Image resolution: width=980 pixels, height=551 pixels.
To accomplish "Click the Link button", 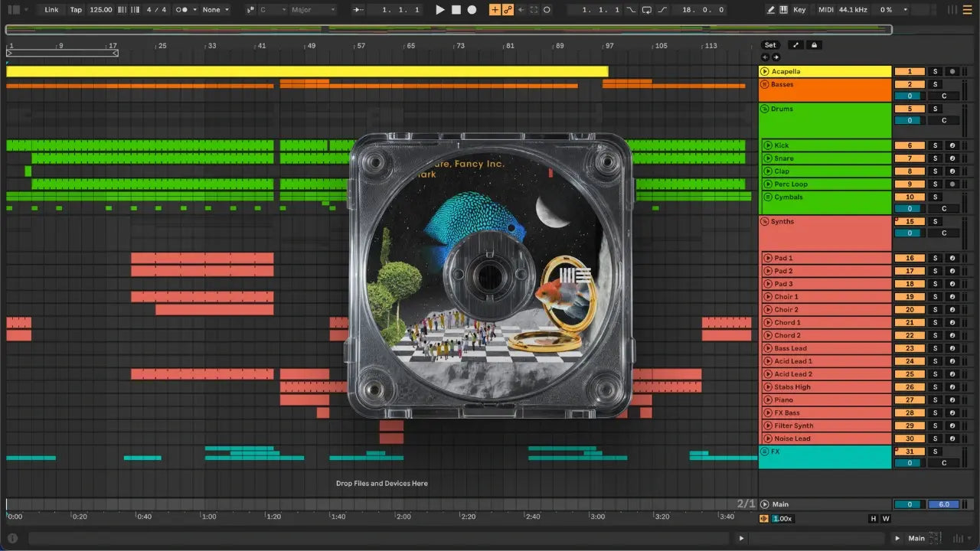I will coord(51,10).
